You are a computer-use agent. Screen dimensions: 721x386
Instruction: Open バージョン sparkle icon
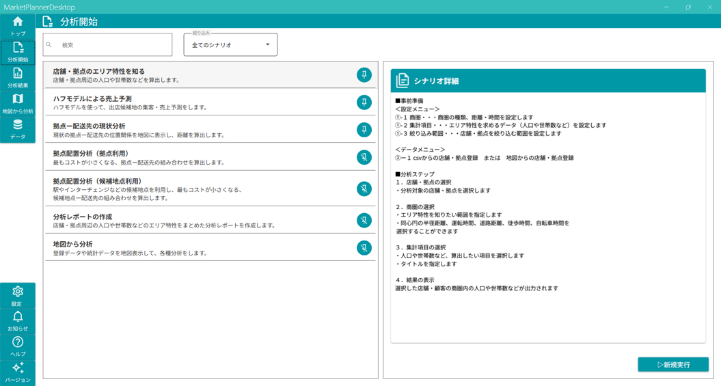click(17, 373)
